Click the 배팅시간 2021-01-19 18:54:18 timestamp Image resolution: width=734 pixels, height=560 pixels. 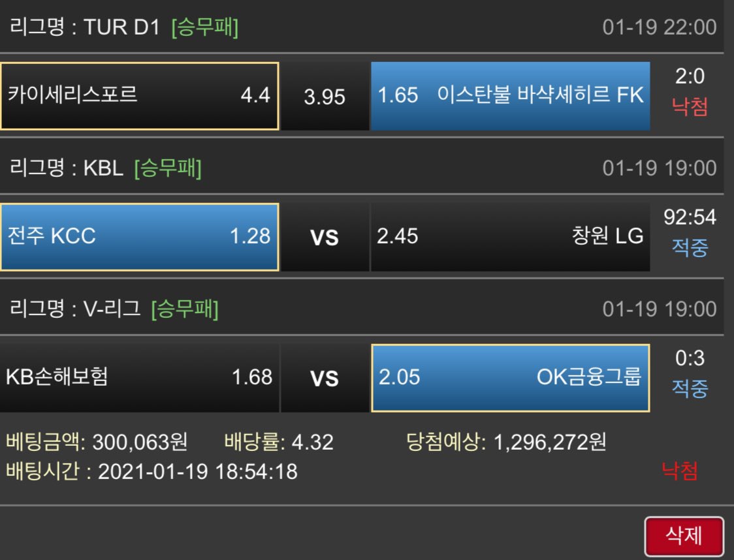point(152,471)
